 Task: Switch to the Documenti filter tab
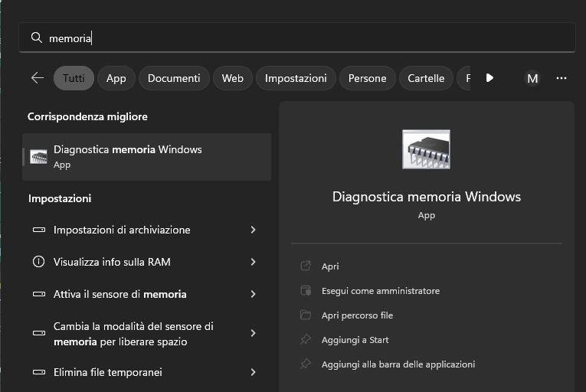(174, 78)
